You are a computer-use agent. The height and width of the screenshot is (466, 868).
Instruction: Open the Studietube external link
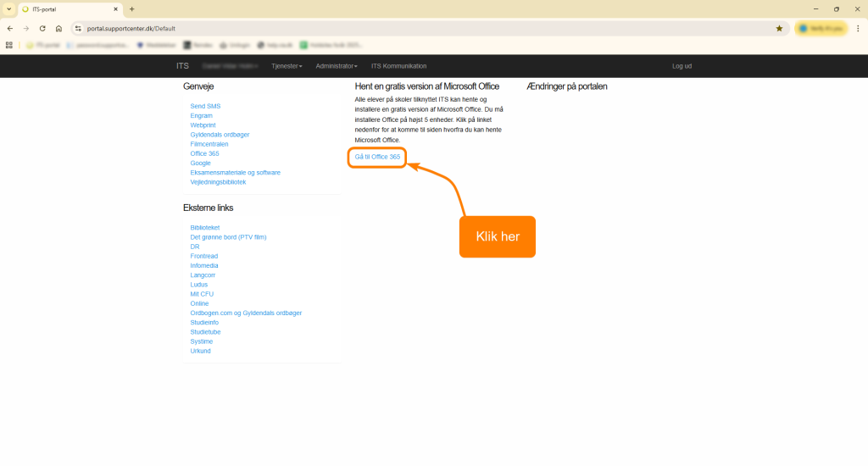coord(205,332)
